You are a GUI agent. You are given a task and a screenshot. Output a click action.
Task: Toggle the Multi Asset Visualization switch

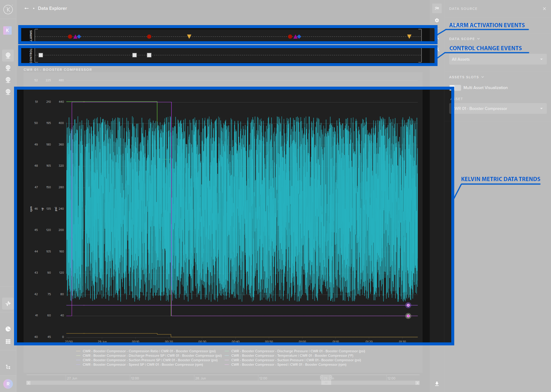(x=455, y=88)
